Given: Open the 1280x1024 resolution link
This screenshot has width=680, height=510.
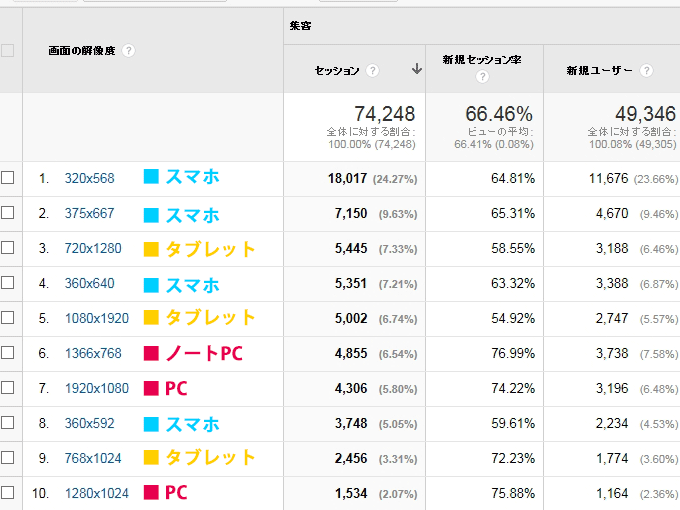Looking at the screenshot, I should pos(97,494).
